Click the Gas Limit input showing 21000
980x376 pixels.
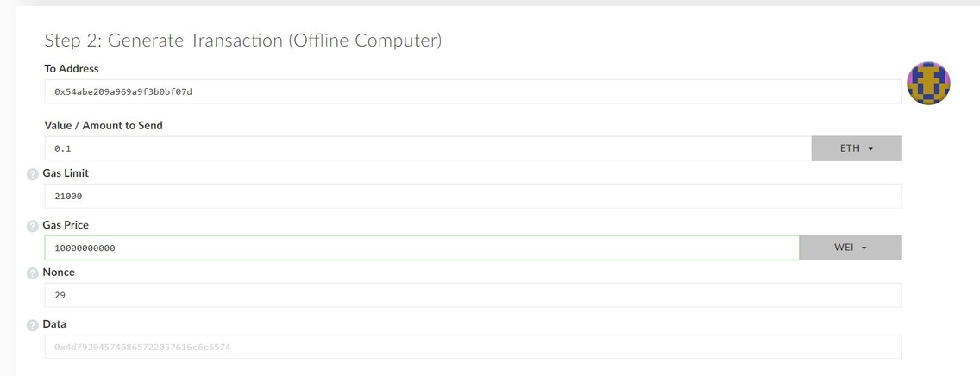[x=473, y=196]
